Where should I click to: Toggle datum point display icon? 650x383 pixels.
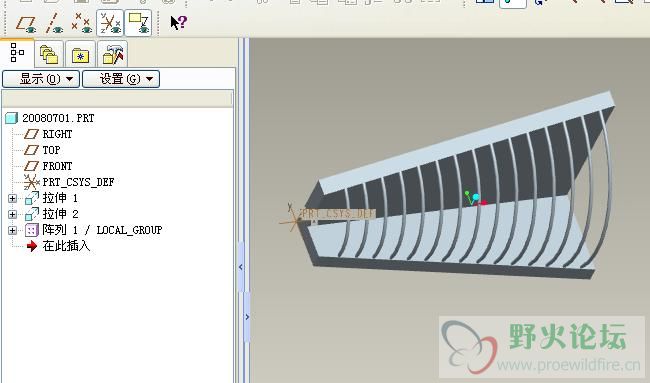pyautogui.click(x=81, y=24)
